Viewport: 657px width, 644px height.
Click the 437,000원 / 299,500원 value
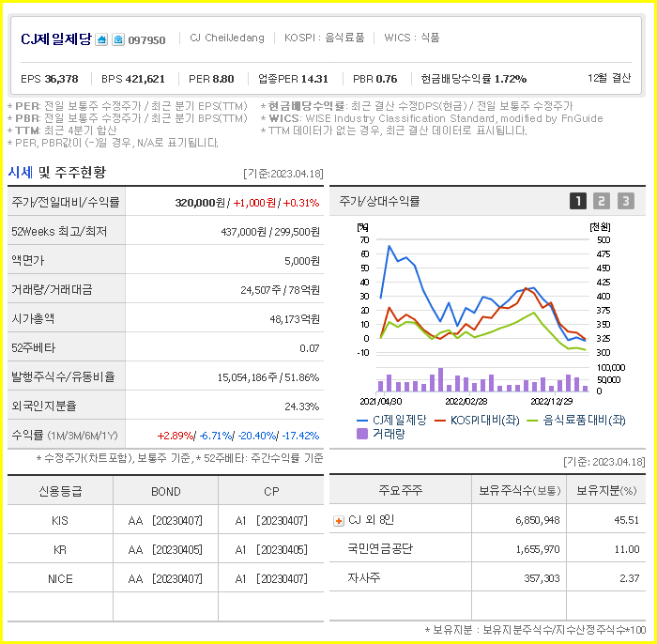pos(270,232)
